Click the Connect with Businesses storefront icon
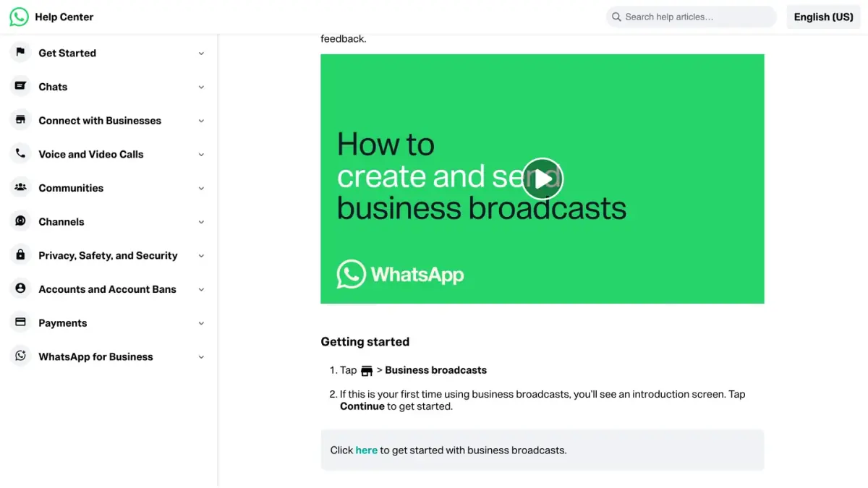Screen dimensions: 868x488 (x=20, y=120)
